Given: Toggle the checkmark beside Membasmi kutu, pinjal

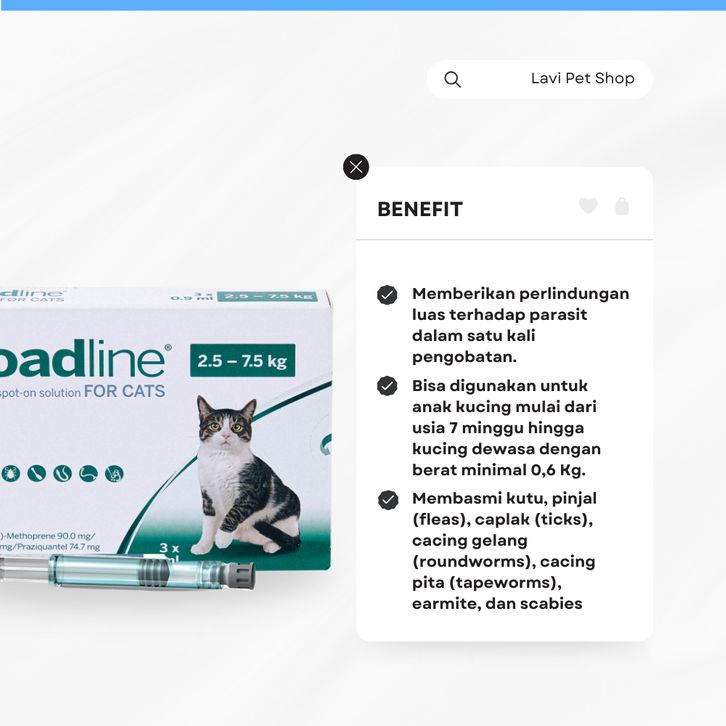Looking at the screenshot, I should (x=388, y=500).
